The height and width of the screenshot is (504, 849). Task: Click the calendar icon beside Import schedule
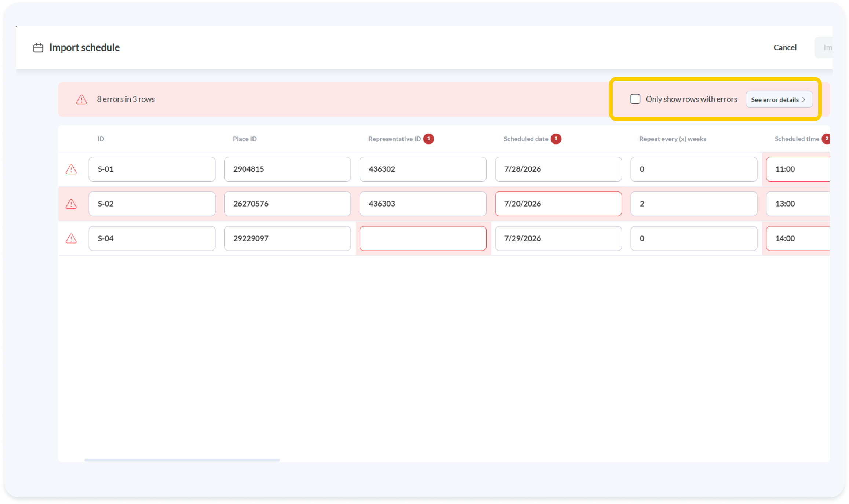[38, 48]
